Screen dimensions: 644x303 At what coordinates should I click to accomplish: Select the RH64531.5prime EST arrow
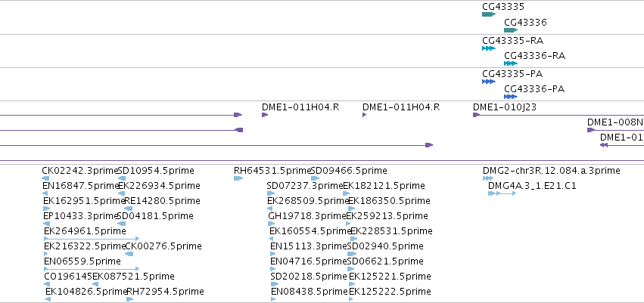click(x=238, y=178)
